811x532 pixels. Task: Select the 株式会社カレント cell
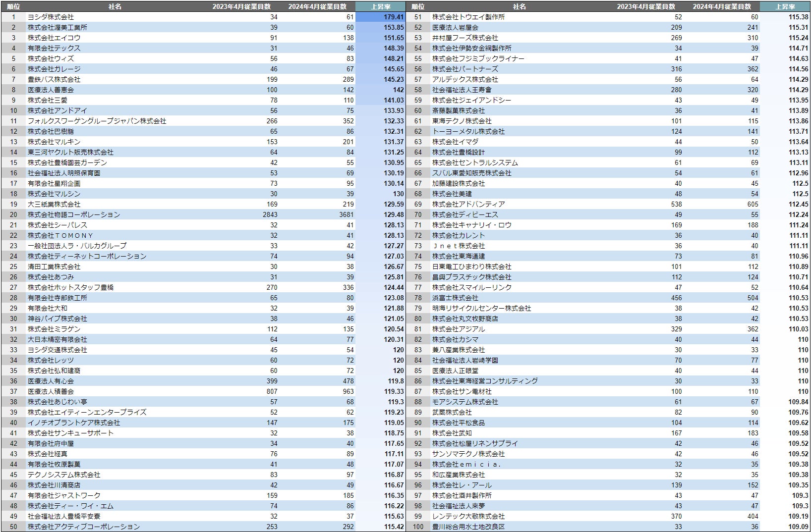[459, 235]
